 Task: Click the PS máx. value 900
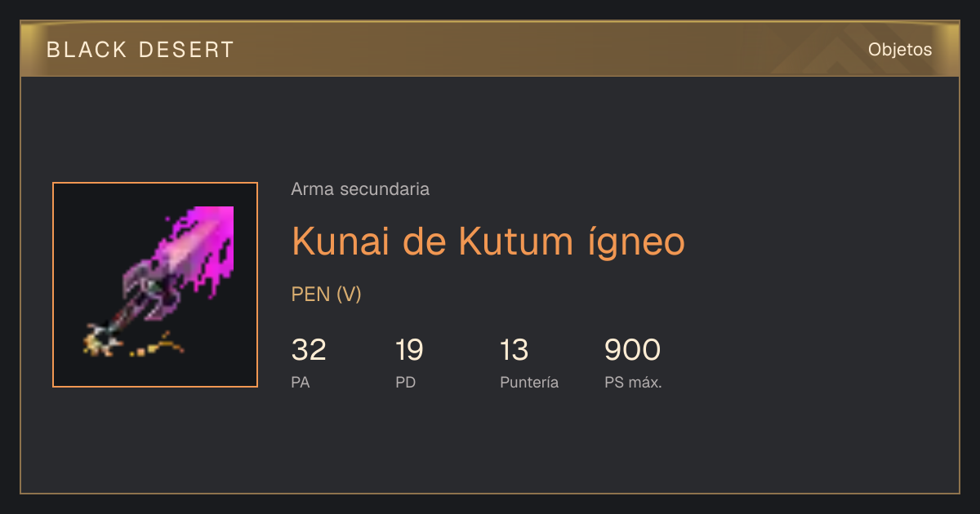pos(632,350)
